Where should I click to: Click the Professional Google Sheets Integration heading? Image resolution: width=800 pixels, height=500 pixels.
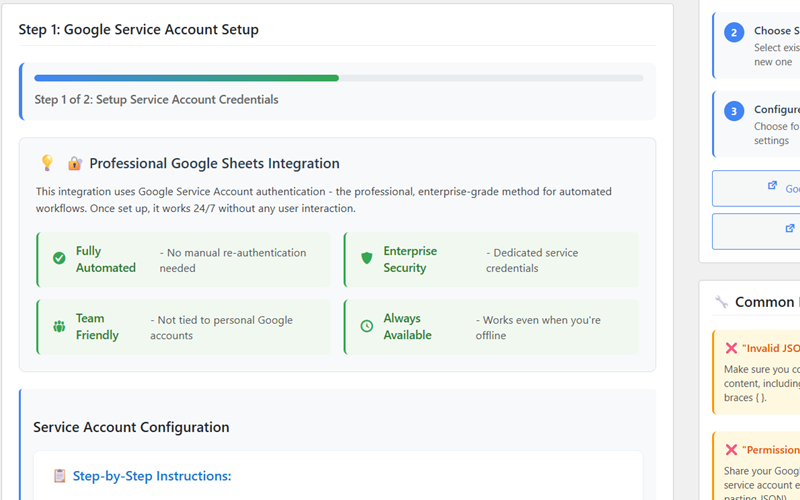[214, 163]
